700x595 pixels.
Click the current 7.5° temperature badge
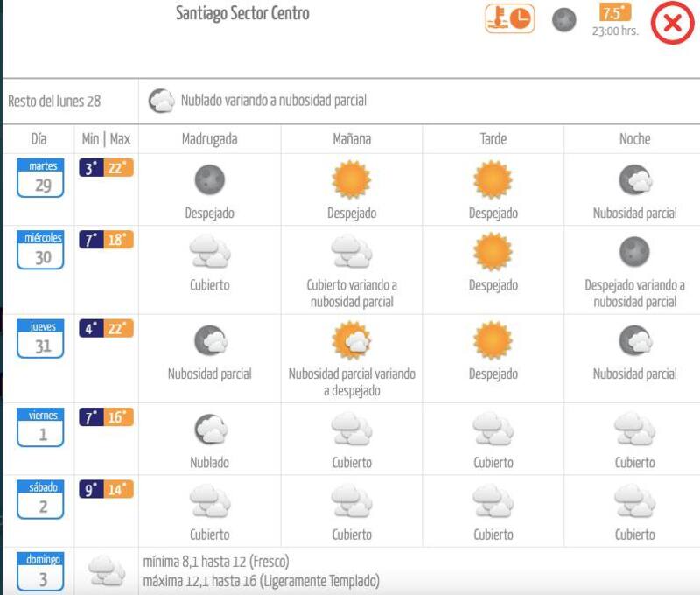[614, 13]
